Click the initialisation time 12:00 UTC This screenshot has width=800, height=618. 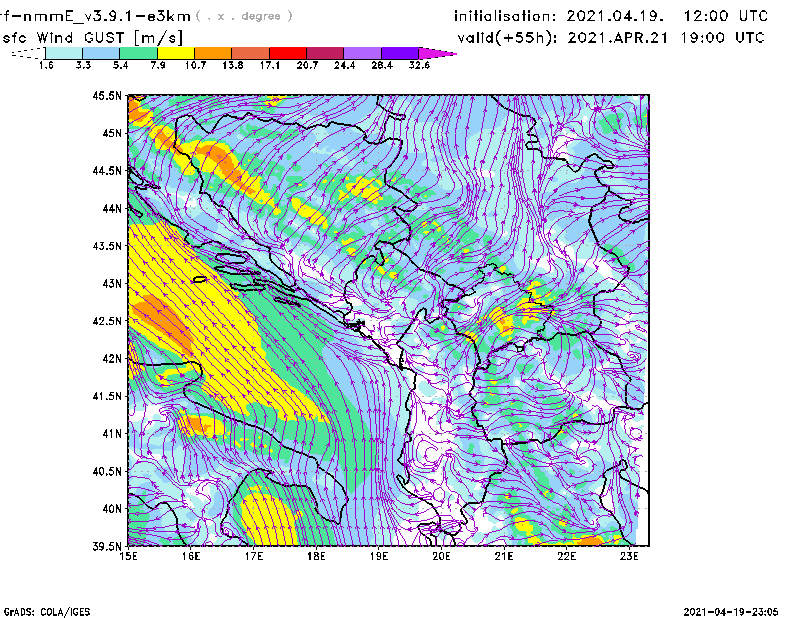click(726, 16)
